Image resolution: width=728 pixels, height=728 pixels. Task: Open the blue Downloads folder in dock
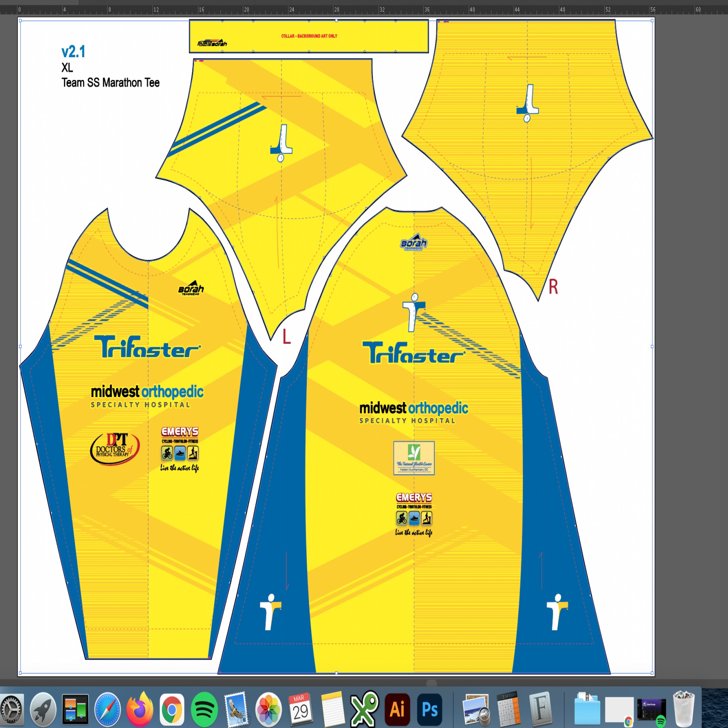tap(587, 709)
